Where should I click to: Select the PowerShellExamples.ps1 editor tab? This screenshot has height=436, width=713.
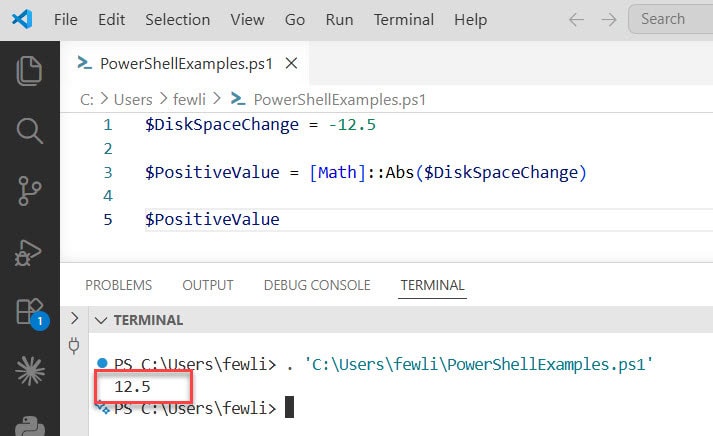(184, 63)
